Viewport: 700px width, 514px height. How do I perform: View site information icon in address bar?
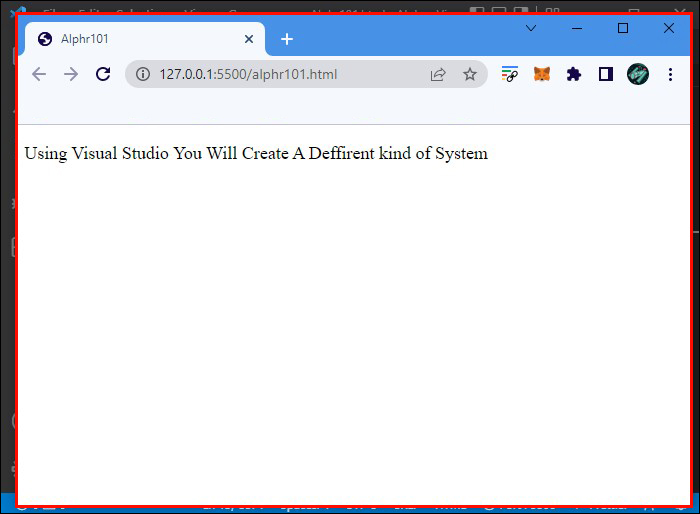click(x=143, y=74)
